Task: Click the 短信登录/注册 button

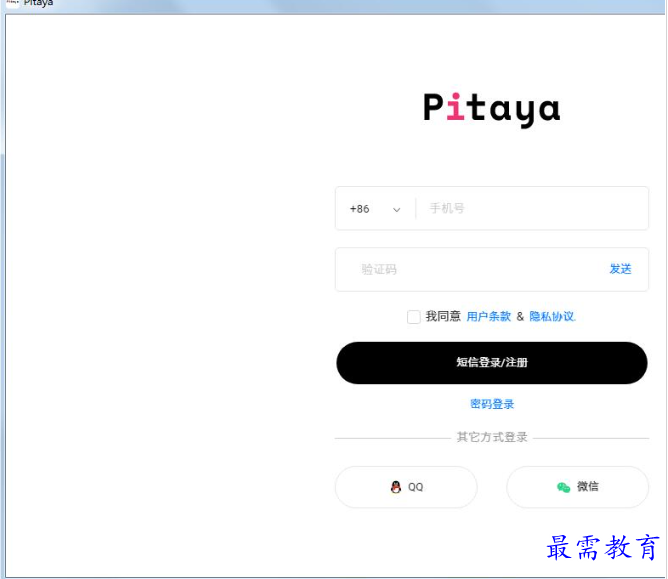Action: coord(492,363)
